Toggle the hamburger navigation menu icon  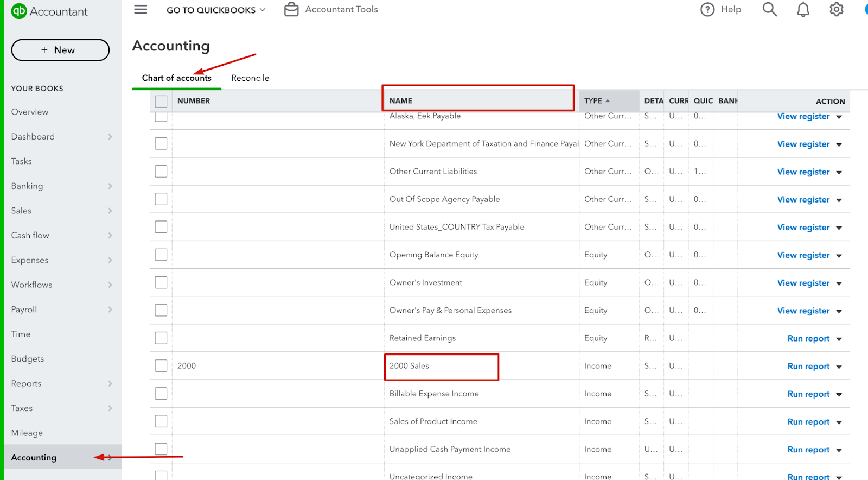[141, 10]
